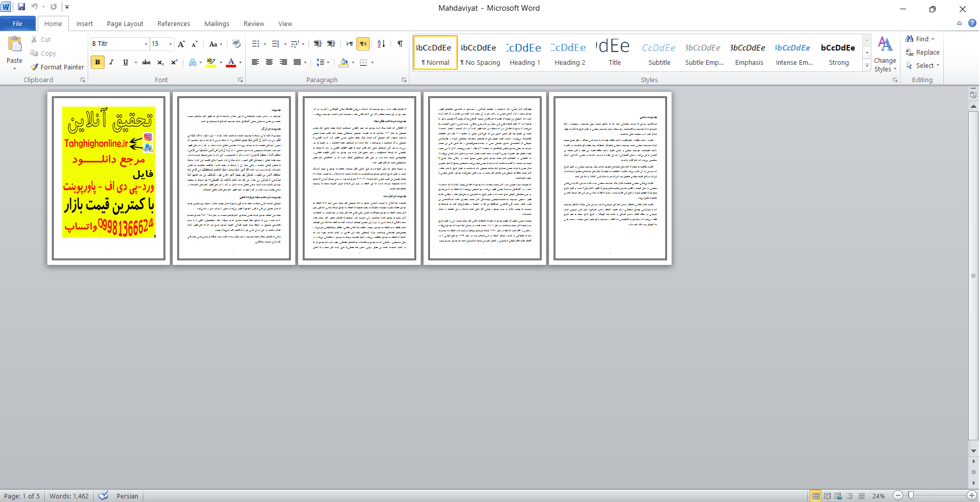Screen dimensions: 980x502
Task: Open the font size dropdown
Action: click(x=170, y=44)
